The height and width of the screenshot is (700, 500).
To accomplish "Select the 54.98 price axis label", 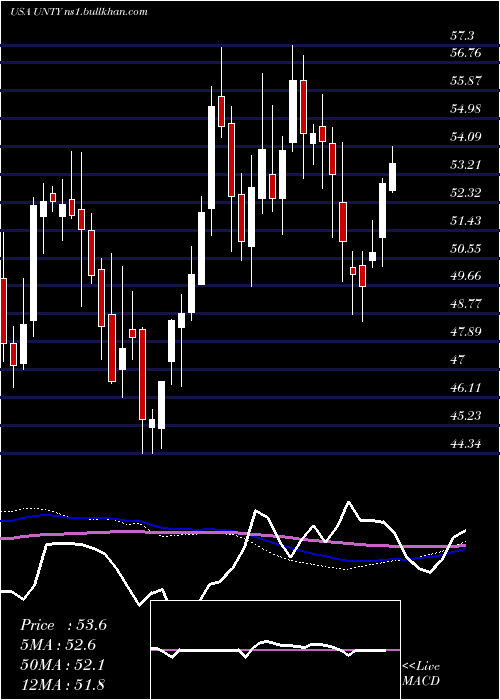I will tap(467, 108).
